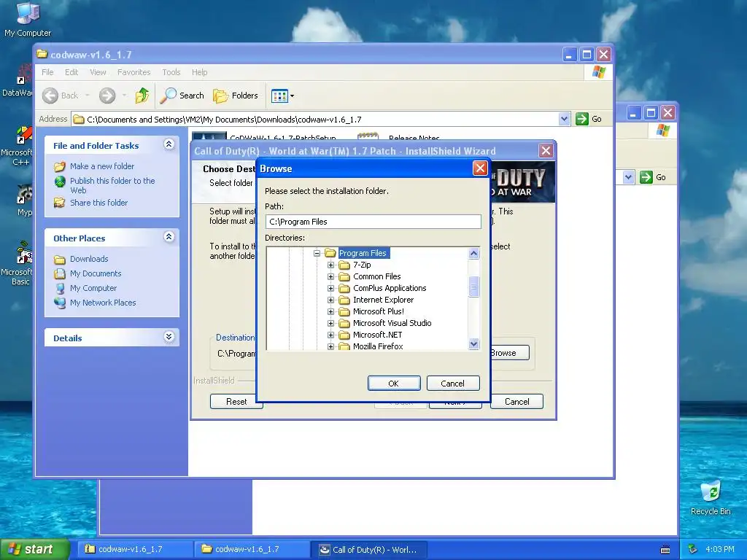Screen dimensions: 747x560
Task: Open the Favorites menu
Action: click(x=134, y=72)
